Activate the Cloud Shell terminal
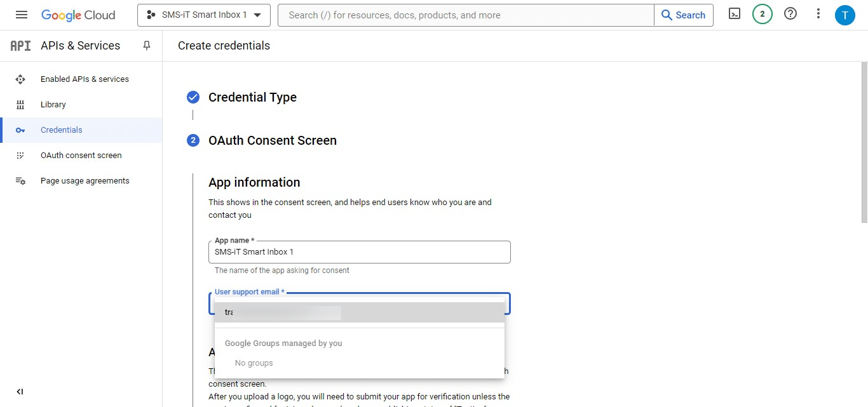Screen dimensions: 868x407 [734, 14]
